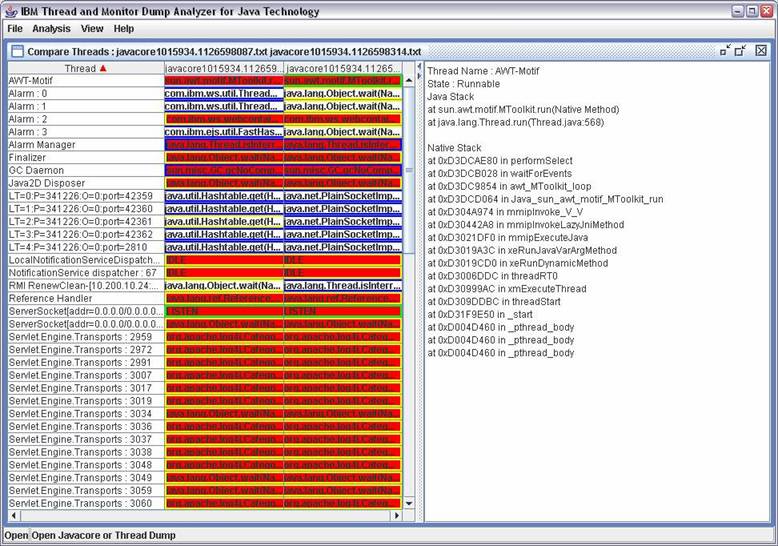778x546 pixels.
Task: Click first dump cell for Alarm : 0
Action: 224,93
